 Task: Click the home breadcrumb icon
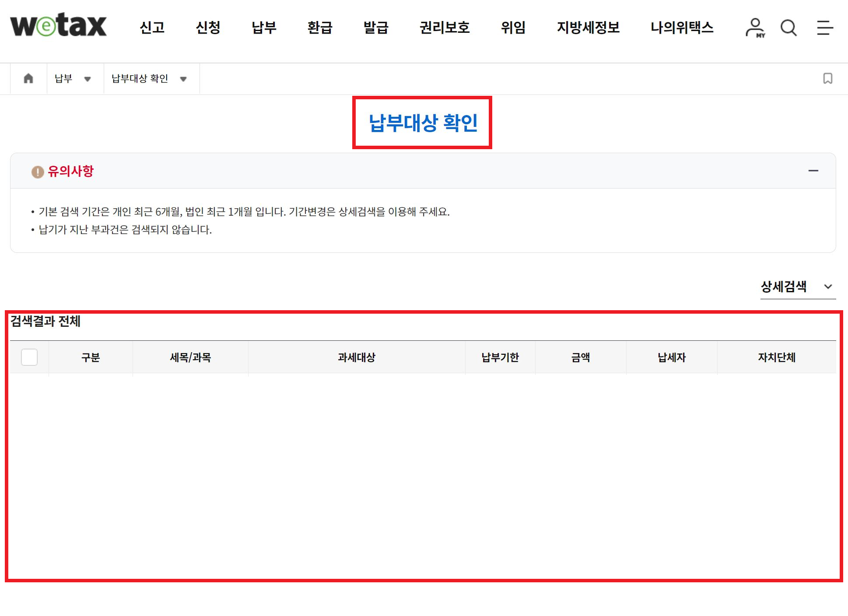click(x=28, y=79)
